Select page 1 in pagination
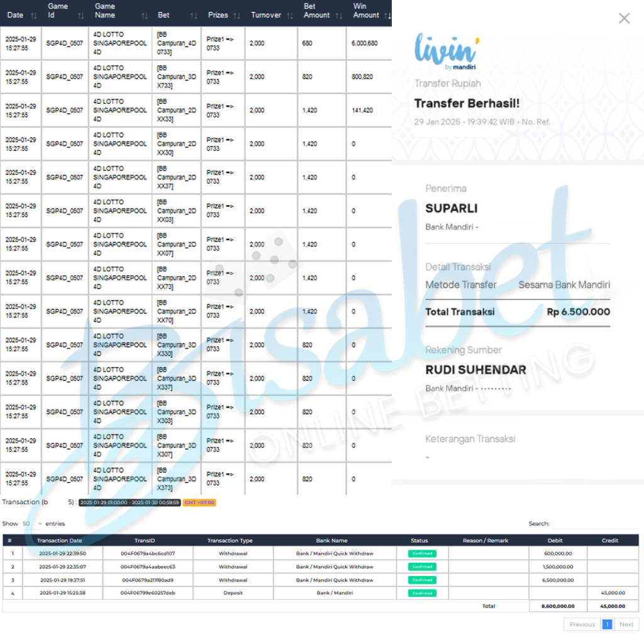Image resolution: width=644 pixels, height=644 pixels. (x=607, y=625)
